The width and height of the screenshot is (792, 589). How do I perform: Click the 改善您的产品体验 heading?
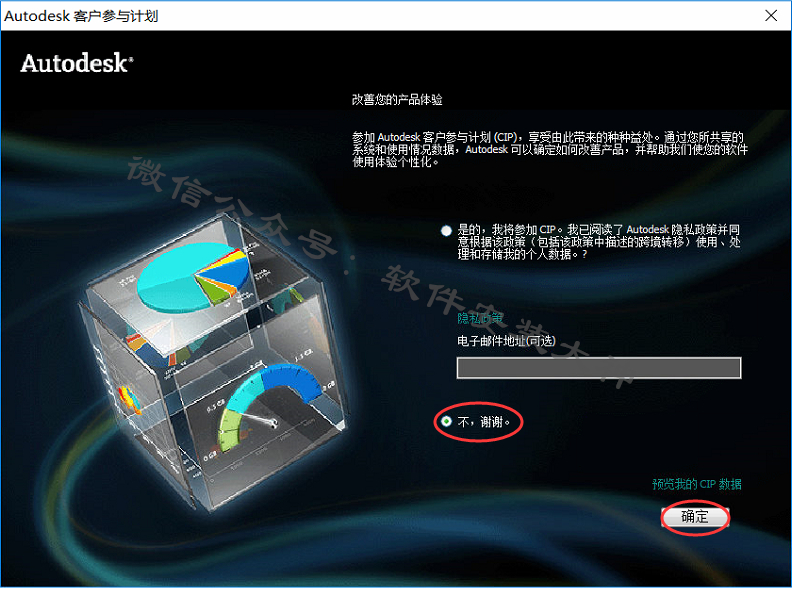(397, 100)
